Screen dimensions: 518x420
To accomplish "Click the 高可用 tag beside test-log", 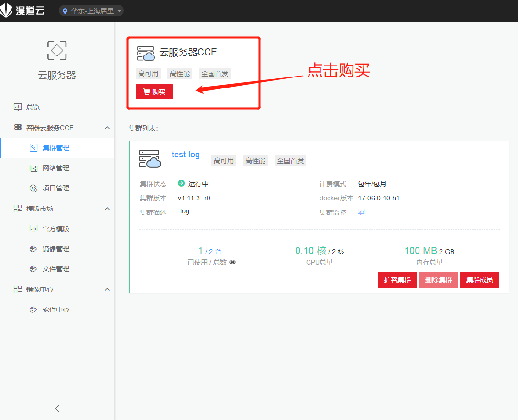I will click(224, 161).
